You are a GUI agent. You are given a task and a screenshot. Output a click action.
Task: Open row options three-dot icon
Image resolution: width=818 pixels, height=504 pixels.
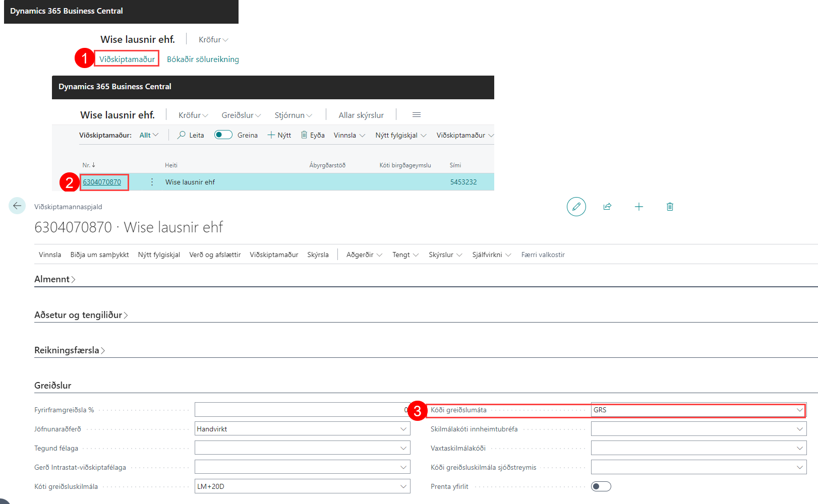pos(152,182)
